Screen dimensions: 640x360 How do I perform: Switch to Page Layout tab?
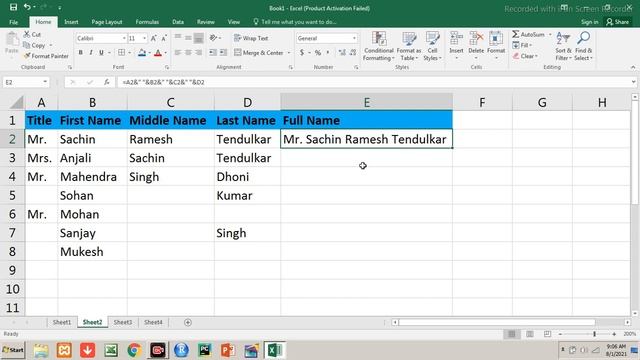pyautogui.click(x=107, y=22)
